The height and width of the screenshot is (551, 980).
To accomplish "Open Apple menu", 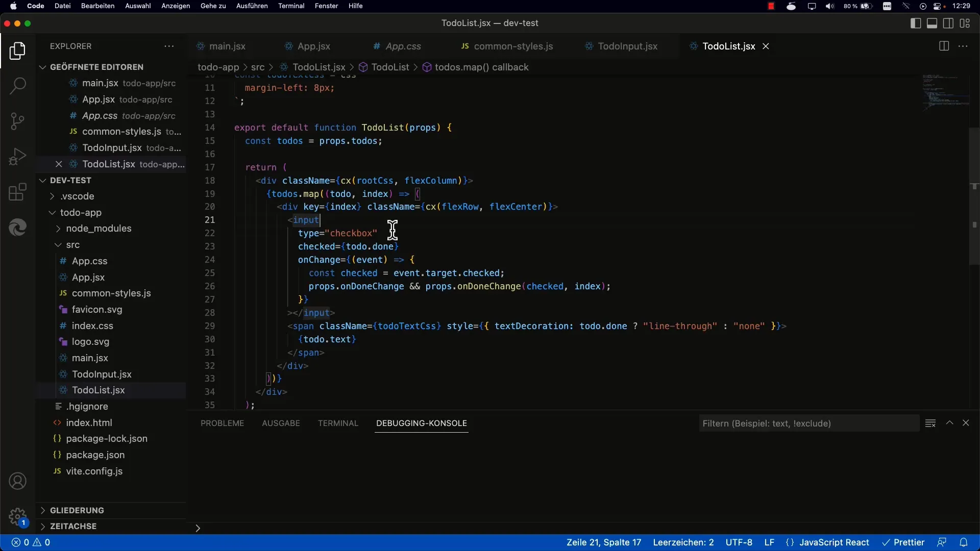I will pos(14,6).
